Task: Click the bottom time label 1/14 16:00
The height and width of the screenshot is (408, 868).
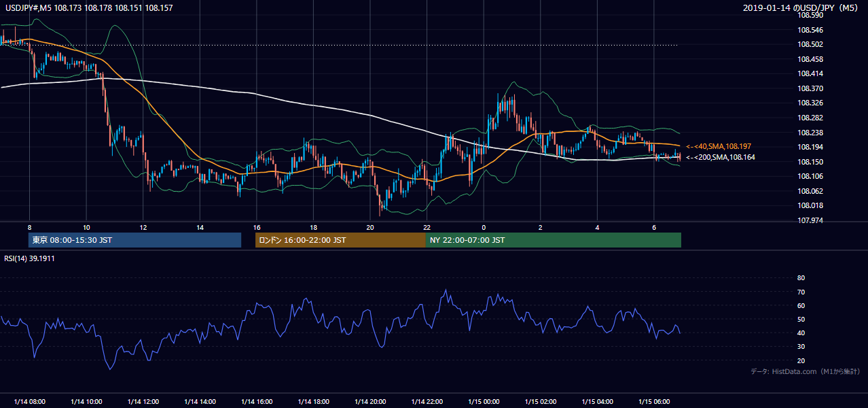Action: [257, 401]
